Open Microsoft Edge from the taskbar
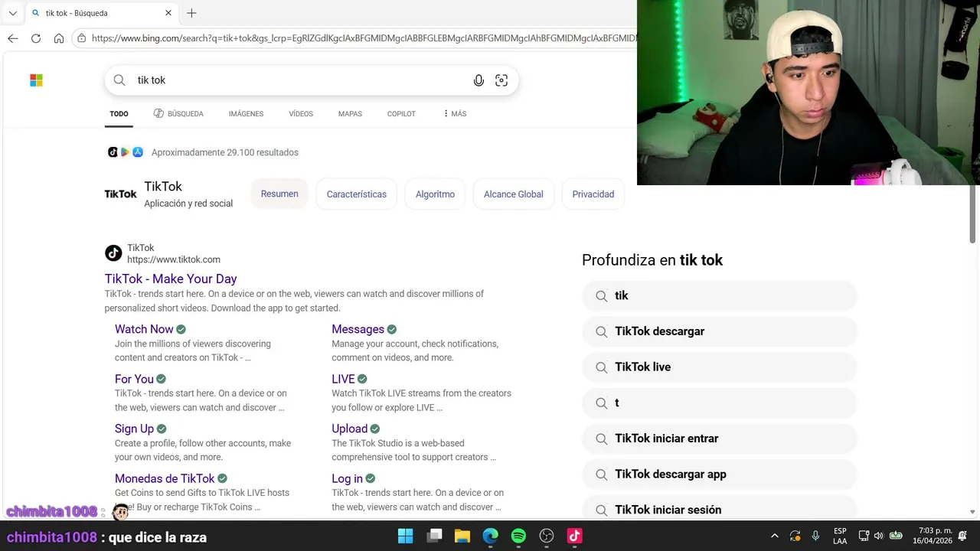This screenshot has width=980, height=551. 491,536
